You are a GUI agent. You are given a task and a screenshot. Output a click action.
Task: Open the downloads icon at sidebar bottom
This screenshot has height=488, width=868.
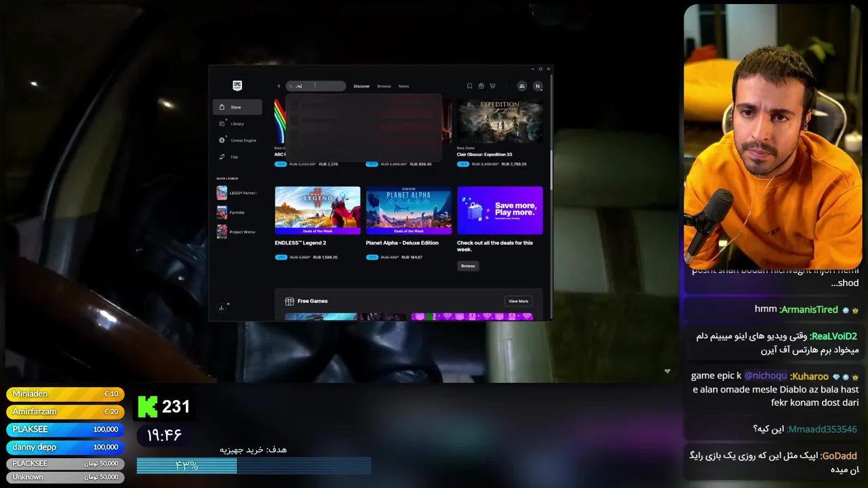tap(221, 308)
